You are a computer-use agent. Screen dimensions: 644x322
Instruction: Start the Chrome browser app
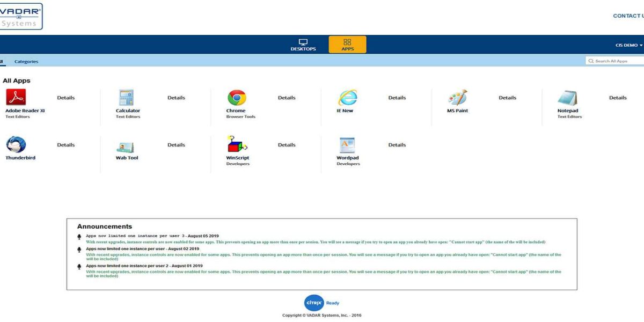[236, 97]
